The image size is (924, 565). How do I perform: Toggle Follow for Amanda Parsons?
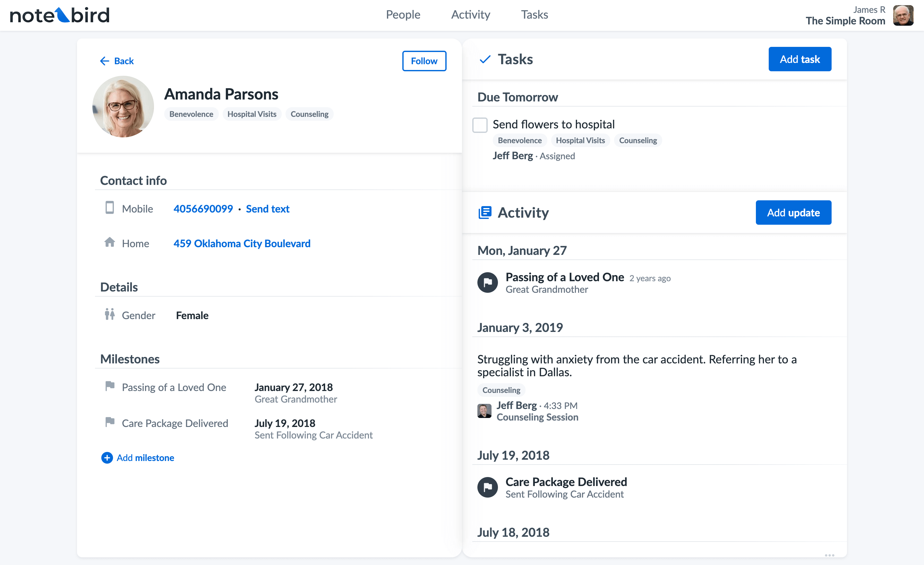[424, 61]
